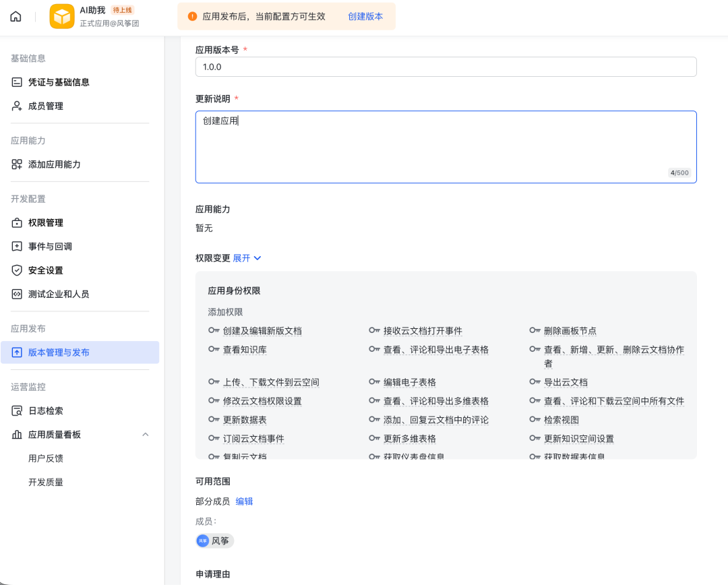Click the 应用版本号 input showing 1.0.0
This screenshot has width=728, height=585.
(446, 67)
